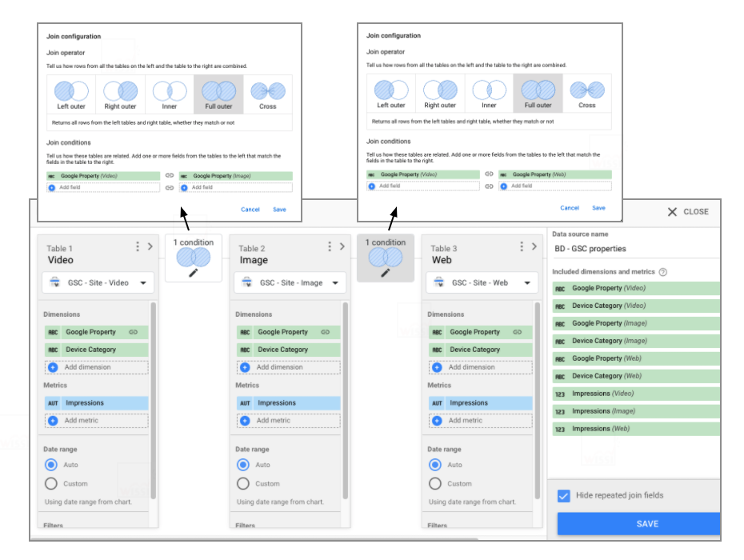Close the blend editor panel
The height and width of the screenshot is (560, 744).
tap(688, 212)
